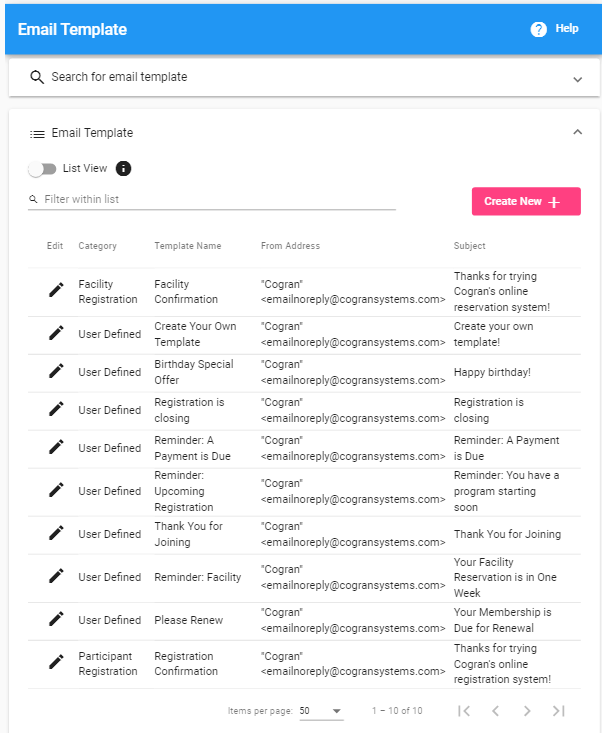Edit the Please Renew template
Image resolution: width=602 pixels, height=733 pixels.
pos(56,619)
